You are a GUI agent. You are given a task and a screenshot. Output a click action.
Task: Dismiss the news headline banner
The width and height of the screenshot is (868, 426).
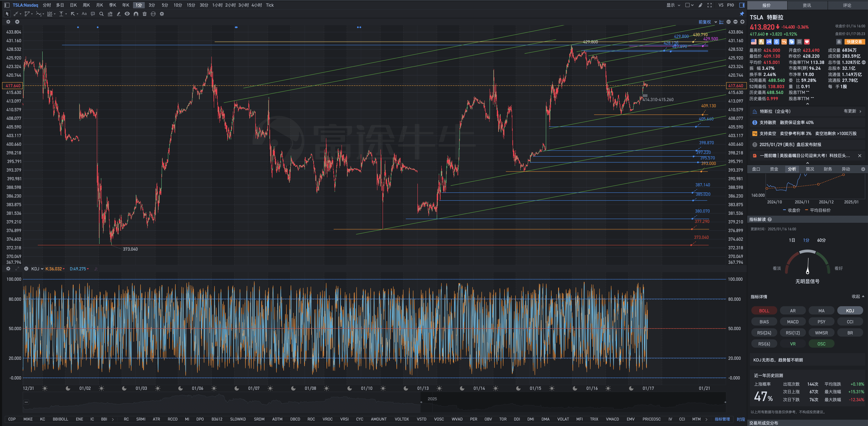tap(860, 156)
